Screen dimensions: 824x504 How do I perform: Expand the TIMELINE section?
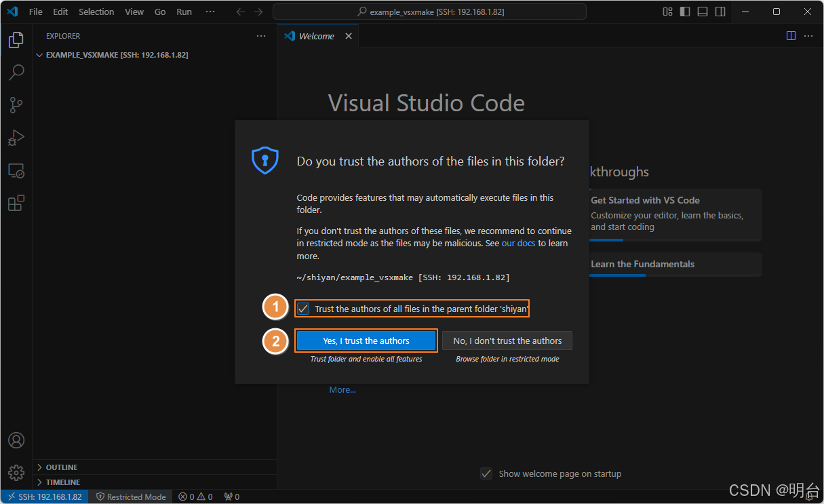[x=155, y=482]
